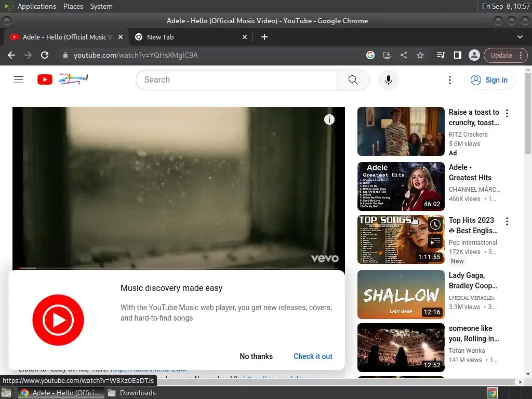This screenshot has width=532, height=399.
Task: Open menu for Top Hits 2023
Action: pyautogui.click(x=507, y=221)
